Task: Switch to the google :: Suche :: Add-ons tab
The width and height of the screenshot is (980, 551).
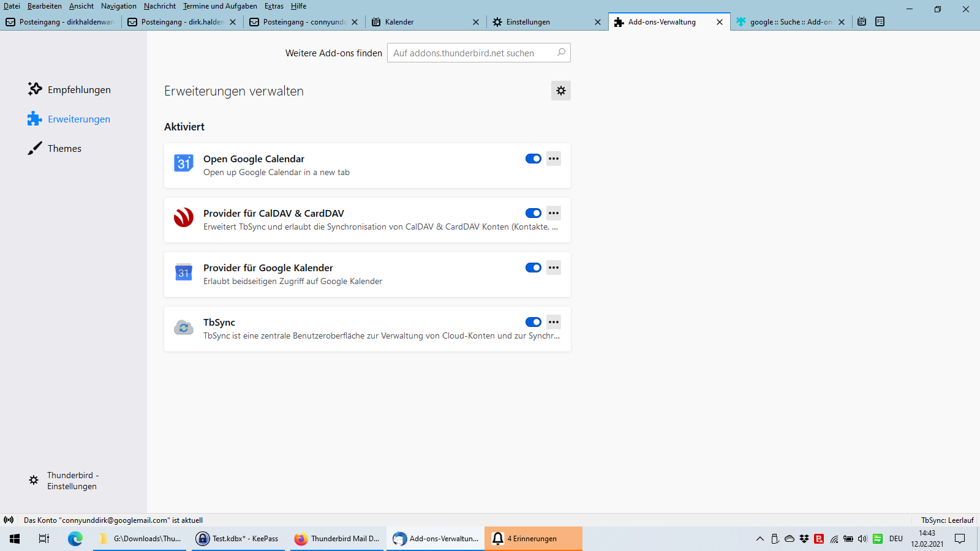Action: 791,22
